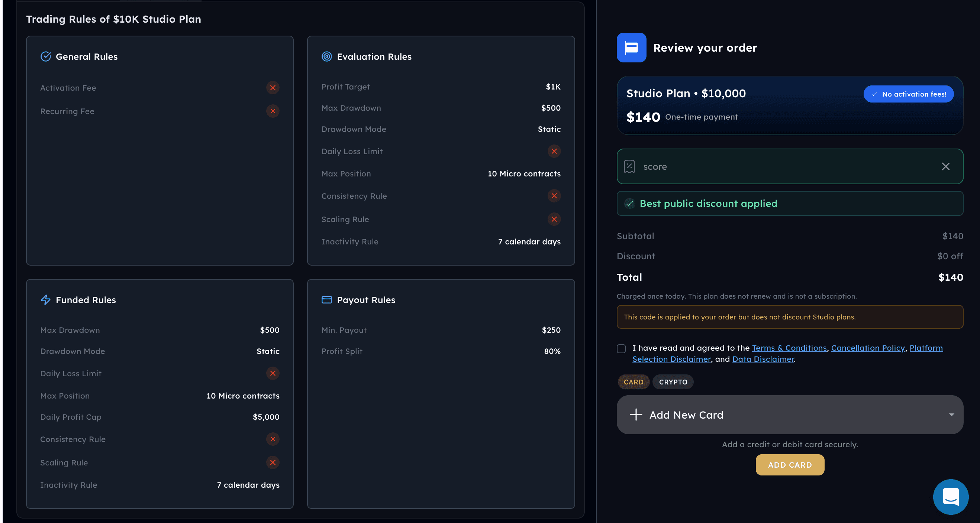This screenshot has height=523, width=980.
Task: Click the No activation fees! badge
Action: pyautogui.click(x=909, y=94)
